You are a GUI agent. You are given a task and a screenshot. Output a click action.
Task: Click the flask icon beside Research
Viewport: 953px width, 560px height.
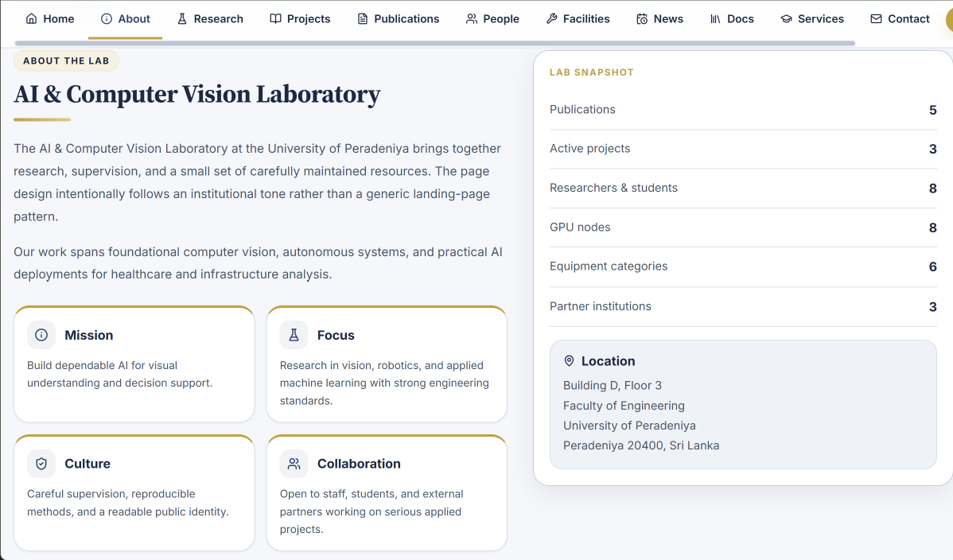pyautogui.click(x=181, y=19)
